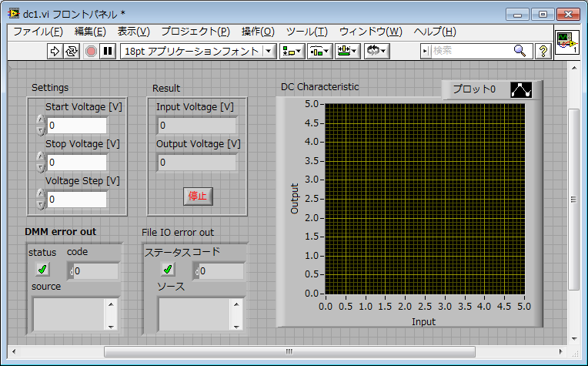Click the Run Continuously button
The image size is (588, 366).
[x=72, y=51]
